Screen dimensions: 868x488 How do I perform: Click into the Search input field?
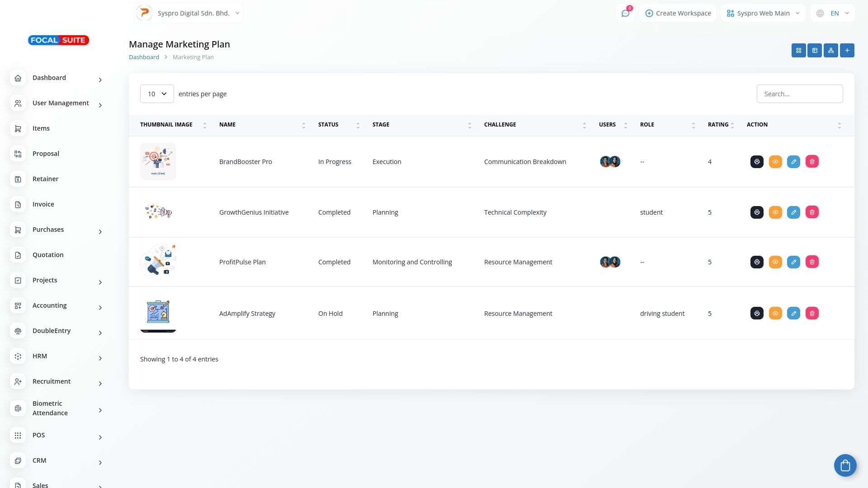coord(799,94)
